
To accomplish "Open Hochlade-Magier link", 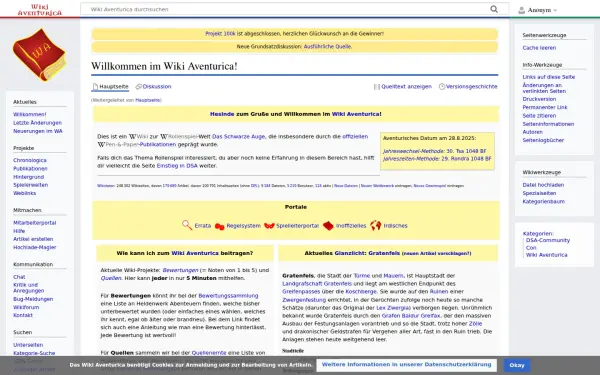I will tap(34, 247).
